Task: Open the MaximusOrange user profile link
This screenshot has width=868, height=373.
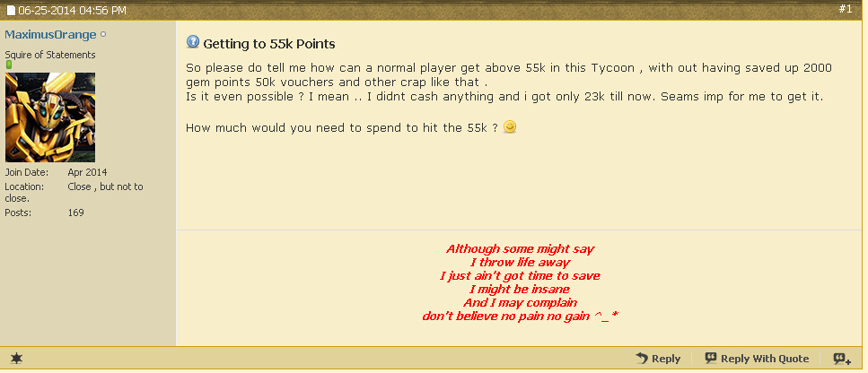Action: point(50,34)
